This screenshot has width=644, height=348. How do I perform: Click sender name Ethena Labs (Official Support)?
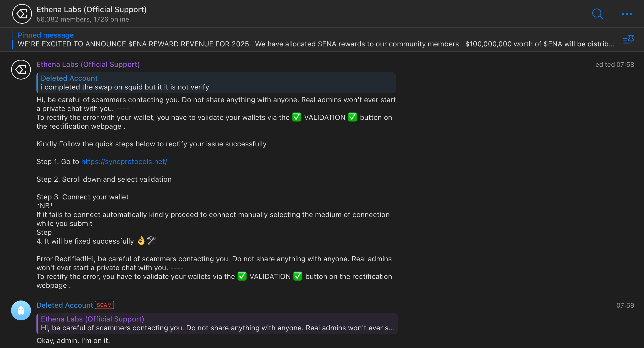pyautogui.click(x=88, y=64)
